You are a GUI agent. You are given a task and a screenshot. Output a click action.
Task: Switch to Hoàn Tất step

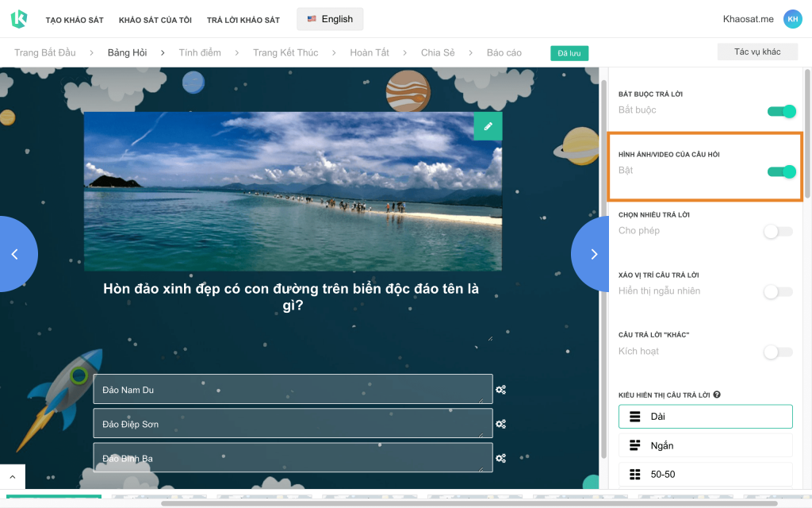pos(370,53)
